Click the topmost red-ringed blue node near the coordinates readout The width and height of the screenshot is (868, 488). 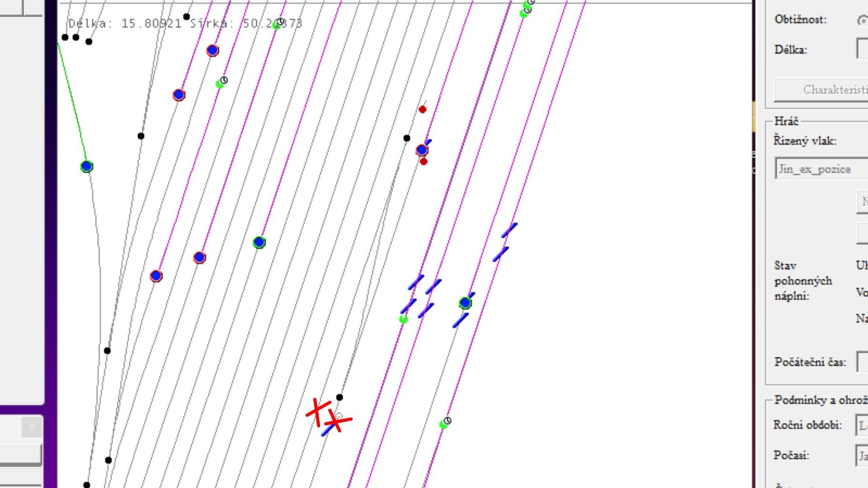click(213, 50)
